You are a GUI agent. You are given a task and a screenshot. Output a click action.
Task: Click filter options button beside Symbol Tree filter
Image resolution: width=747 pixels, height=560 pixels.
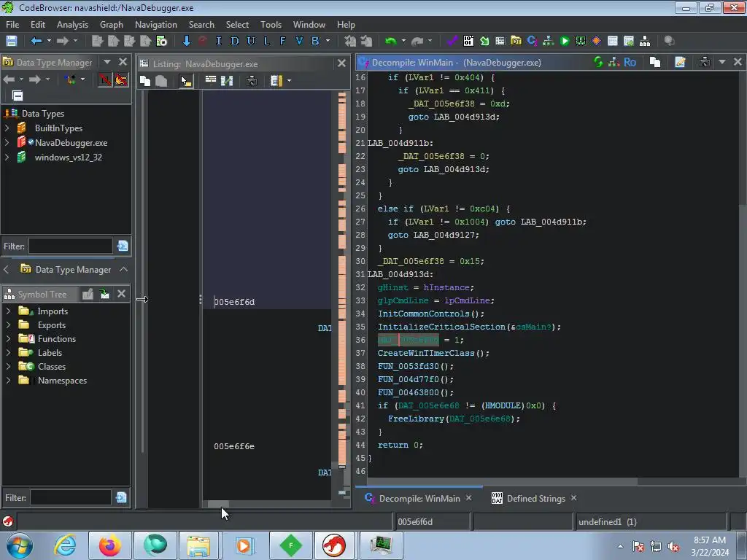(121, 497)
